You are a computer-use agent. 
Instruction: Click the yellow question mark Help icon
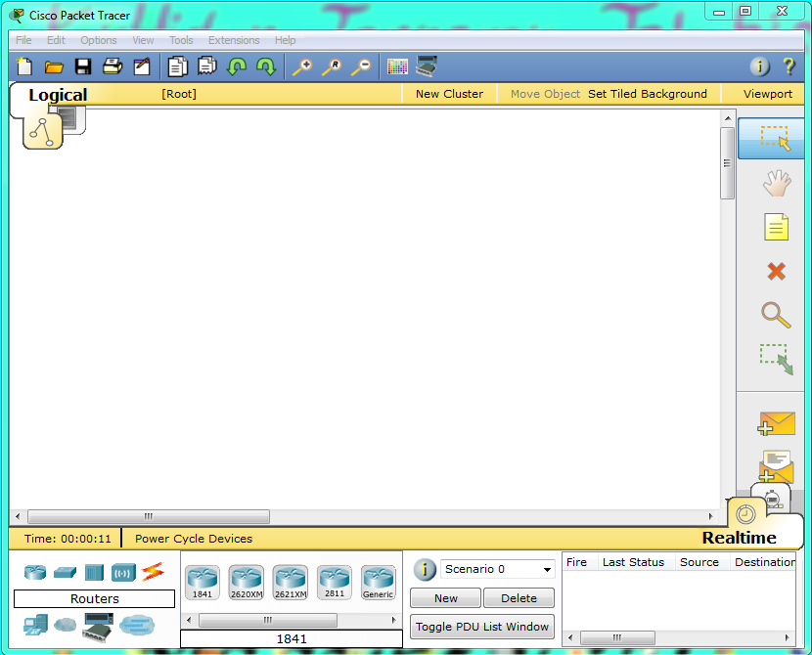click(789, 66)
